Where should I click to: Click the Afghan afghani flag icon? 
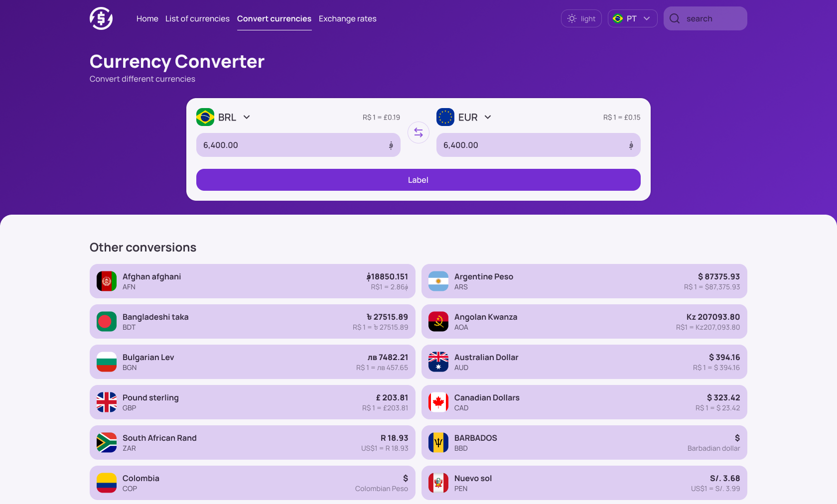pyautogui.click(x=106, y=281)
